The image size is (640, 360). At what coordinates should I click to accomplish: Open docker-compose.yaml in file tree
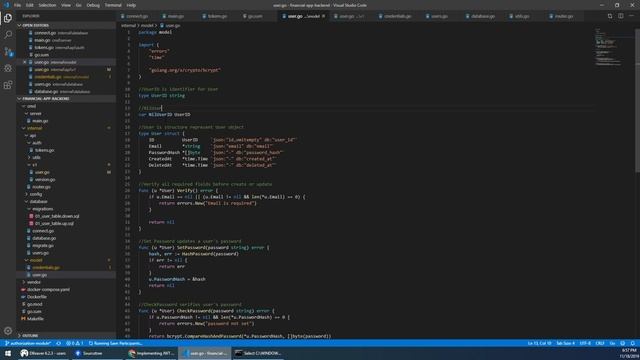[48, 289]
